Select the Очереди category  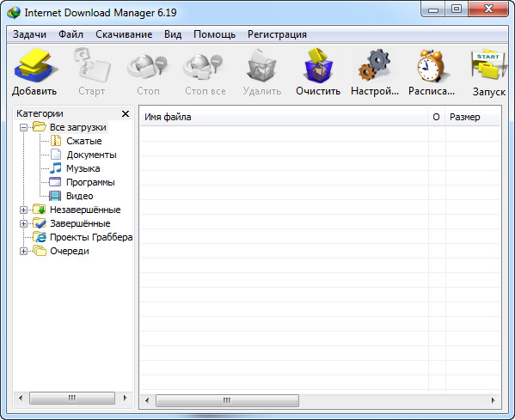click(70, 252)
